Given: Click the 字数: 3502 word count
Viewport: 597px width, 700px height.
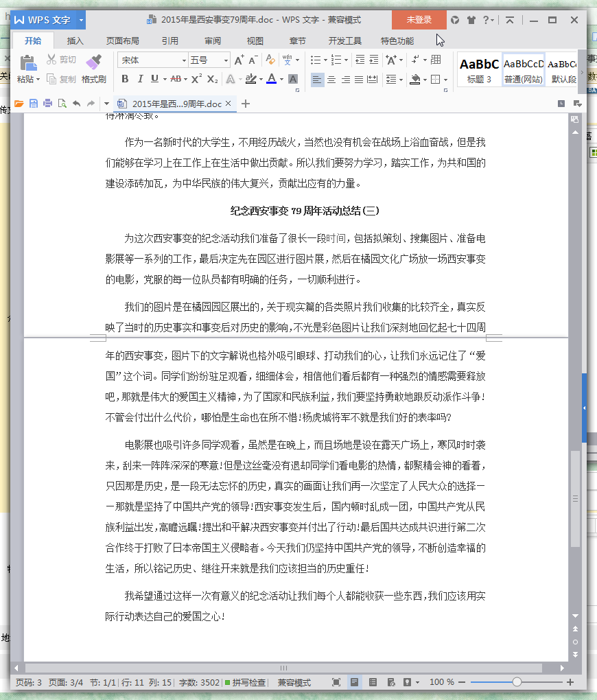Looking at the screenshot, I should click(x=199, y=682).
